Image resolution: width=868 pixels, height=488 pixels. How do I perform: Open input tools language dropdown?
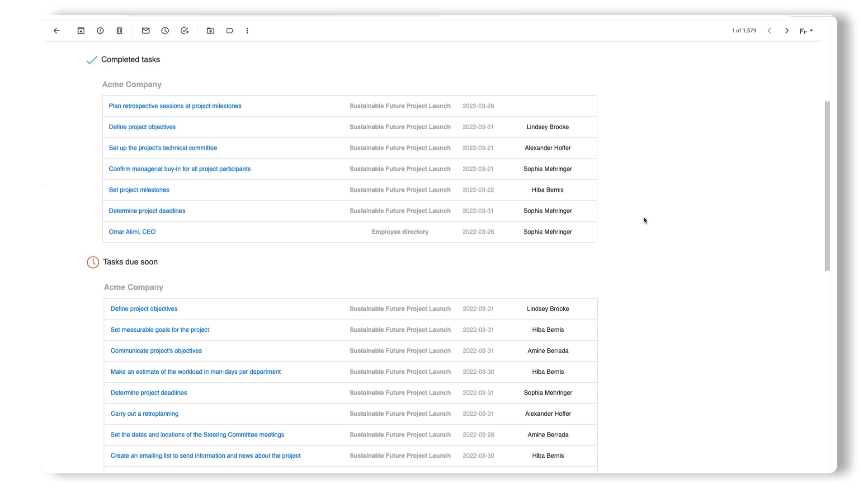pyautogui.click(x=806, y=31)
